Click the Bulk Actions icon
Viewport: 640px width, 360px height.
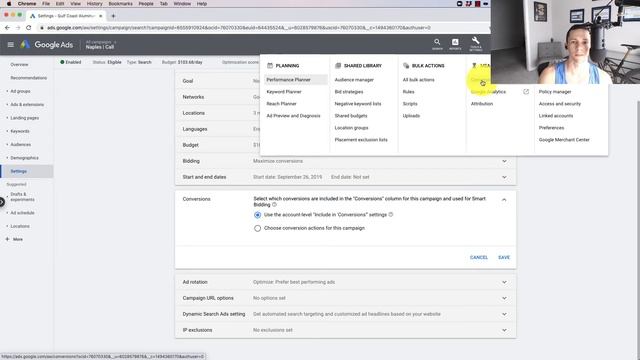coord(406,65)
